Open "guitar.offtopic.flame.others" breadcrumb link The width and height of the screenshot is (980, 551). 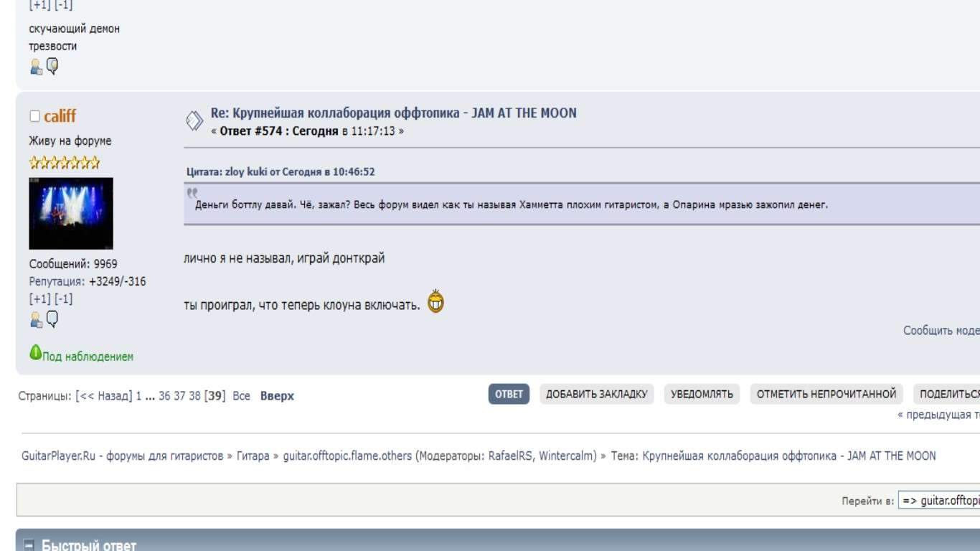tap(348, 456)
